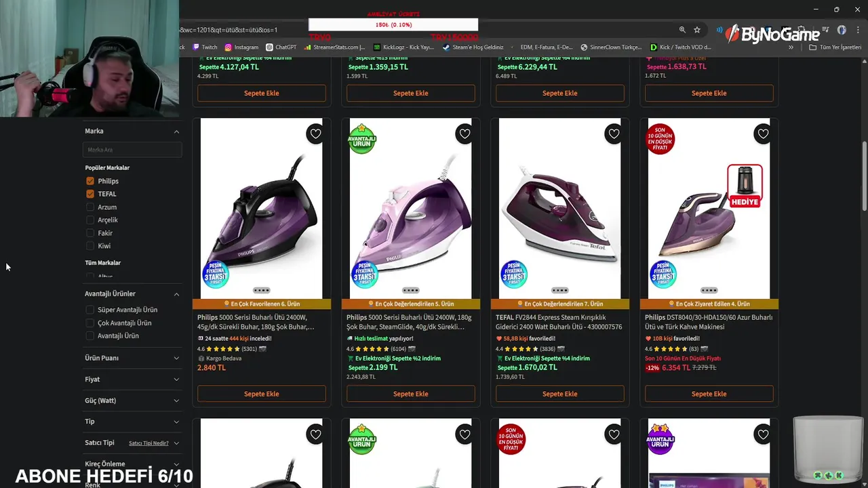
Task: Collapse the Avantajlı Ürünler section
Action: click(x=176, y=294)
